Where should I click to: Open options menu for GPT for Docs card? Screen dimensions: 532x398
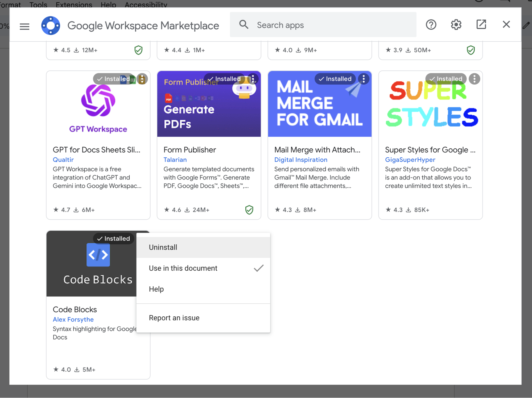[x=142, y=79]
